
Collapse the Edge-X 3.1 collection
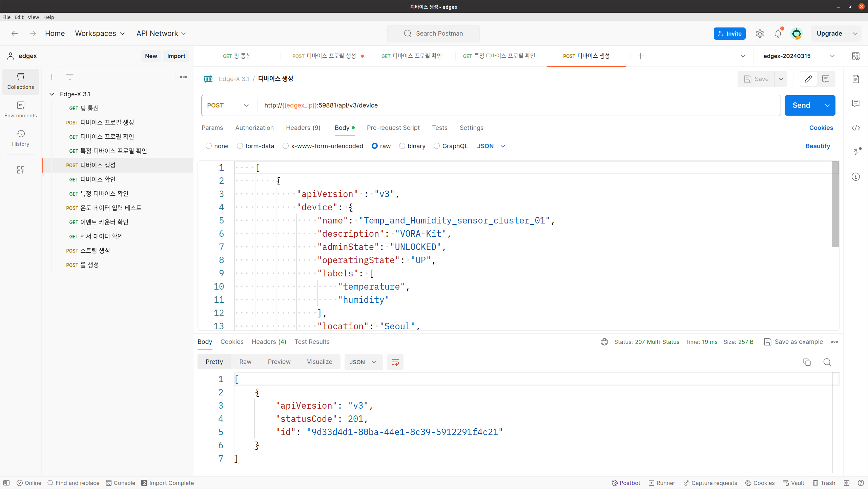pos(52,94)
